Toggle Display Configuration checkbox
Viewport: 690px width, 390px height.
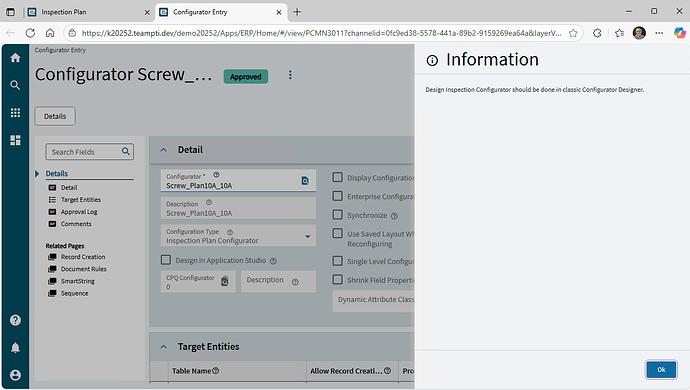pos(338,177)
